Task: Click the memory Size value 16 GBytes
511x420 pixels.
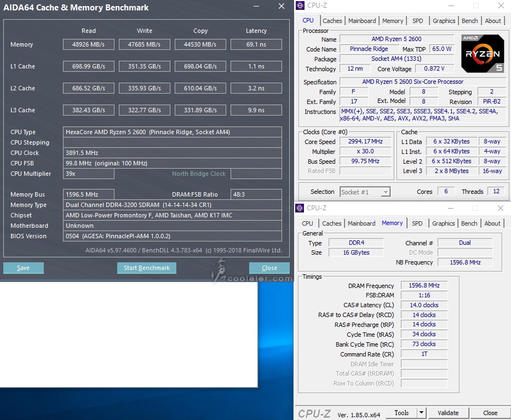Action: coord(356,252)
